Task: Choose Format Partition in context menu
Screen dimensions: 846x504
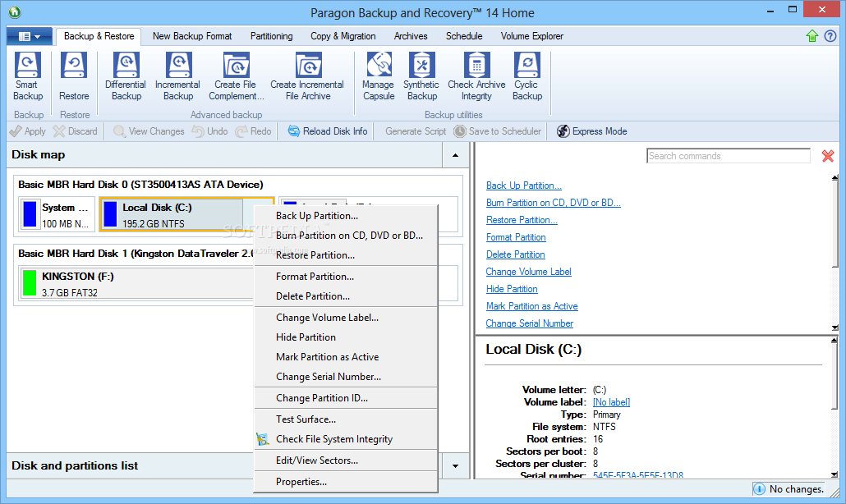Action: (346, 277)
